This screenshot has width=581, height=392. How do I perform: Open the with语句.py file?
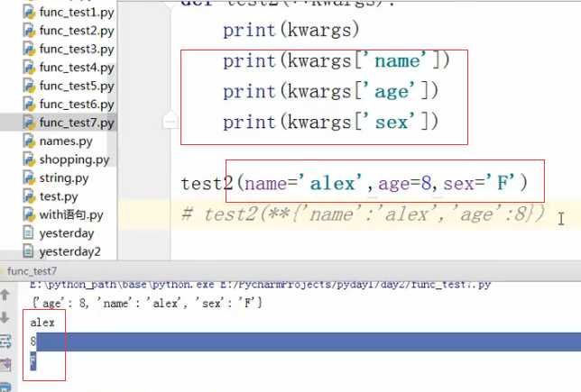click(x=71, y=214)
